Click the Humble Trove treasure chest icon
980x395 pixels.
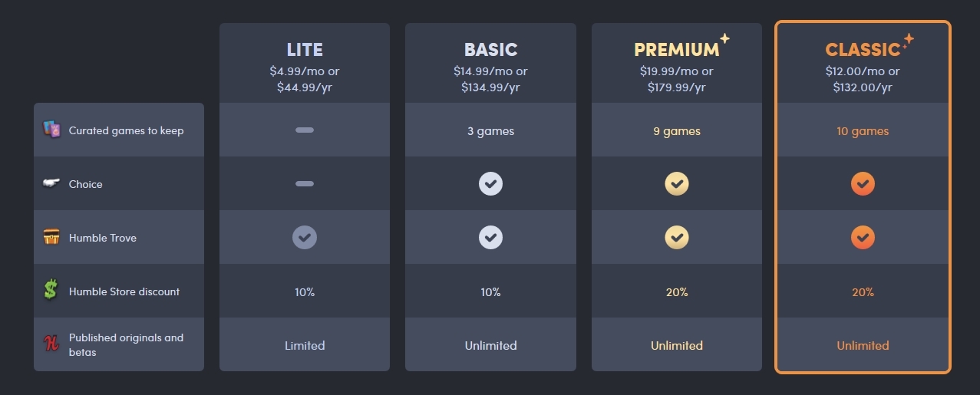[51, 238]
